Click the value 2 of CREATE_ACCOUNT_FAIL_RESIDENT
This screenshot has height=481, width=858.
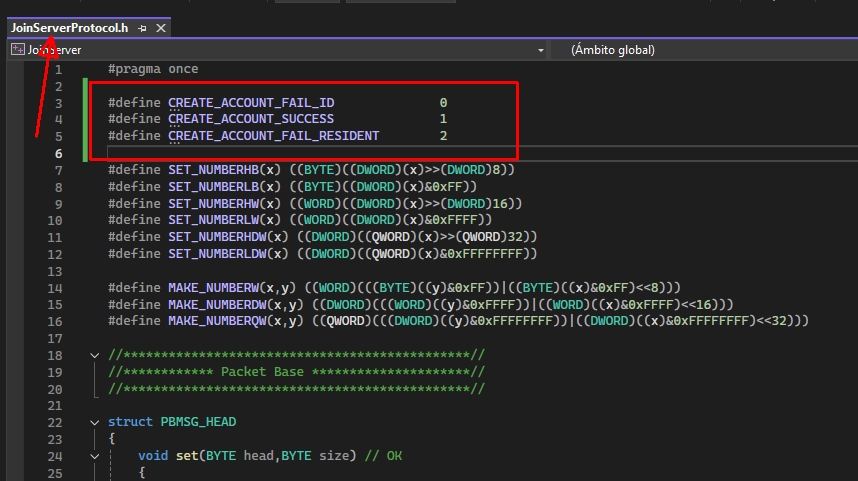(443, 136)
